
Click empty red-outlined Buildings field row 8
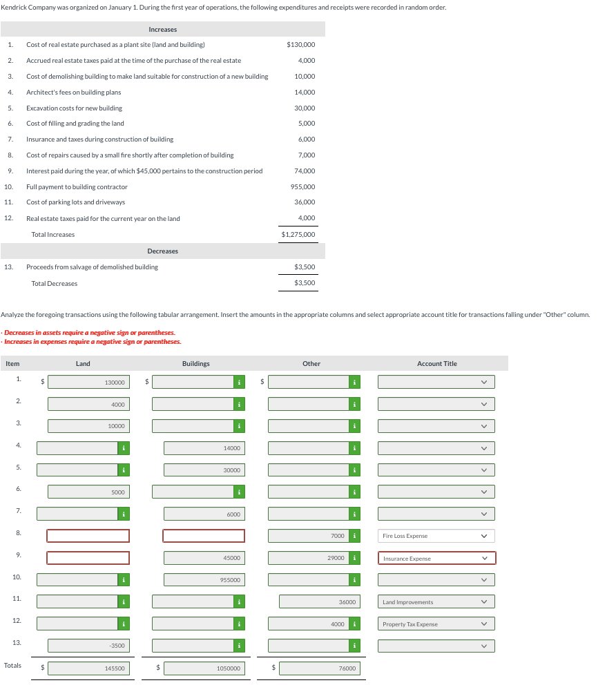tap(204, 536)
